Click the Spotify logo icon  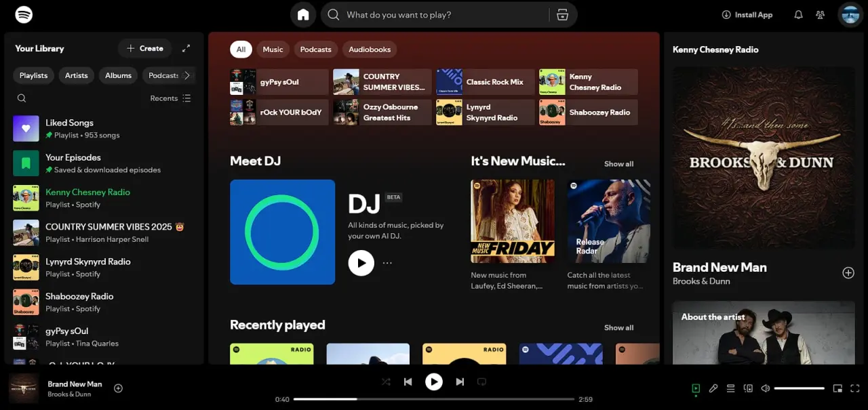click(24, 14)
